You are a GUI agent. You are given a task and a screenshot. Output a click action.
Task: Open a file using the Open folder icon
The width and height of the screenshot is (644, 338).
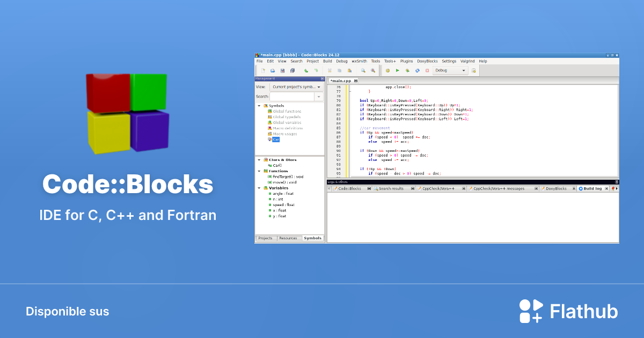click(272, 70)
